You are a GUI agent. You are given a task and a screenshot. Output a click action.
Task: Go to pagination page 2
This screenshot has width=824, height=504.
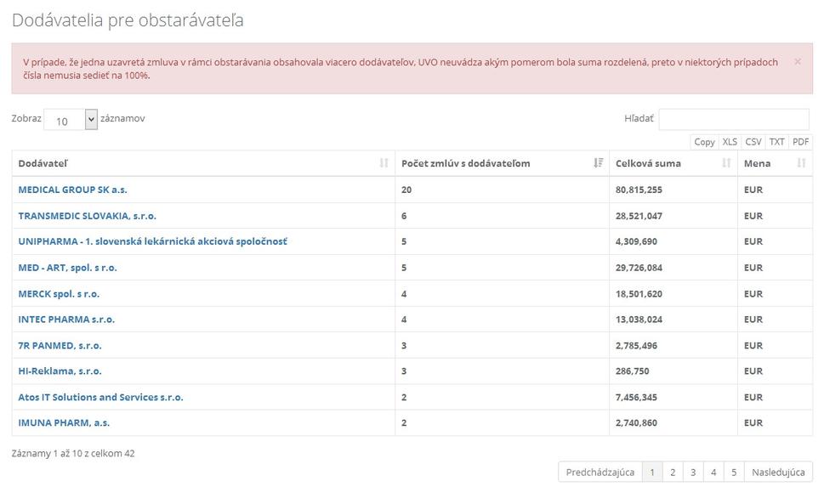[673, 472]
